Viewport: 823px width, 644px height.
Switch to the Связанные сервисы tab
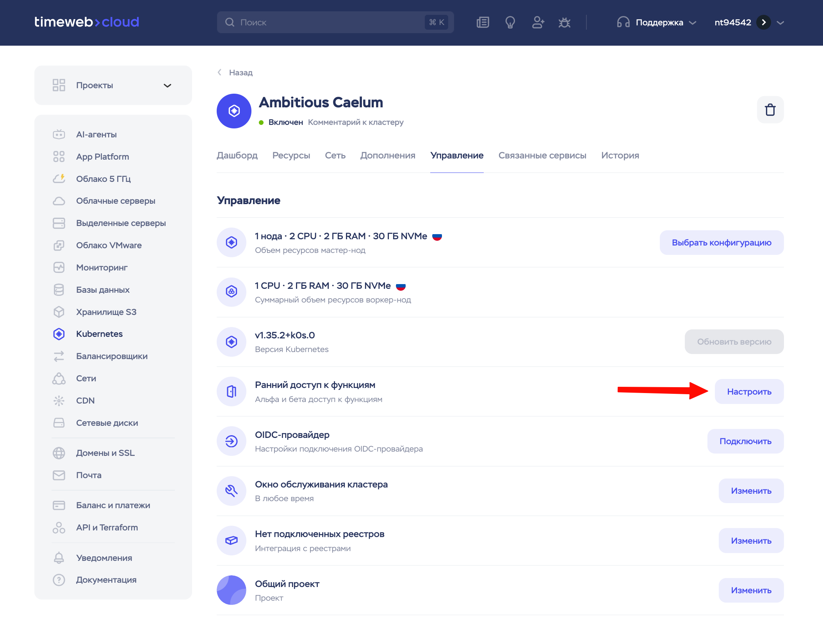pyautogui.click(x=542, y=155)
